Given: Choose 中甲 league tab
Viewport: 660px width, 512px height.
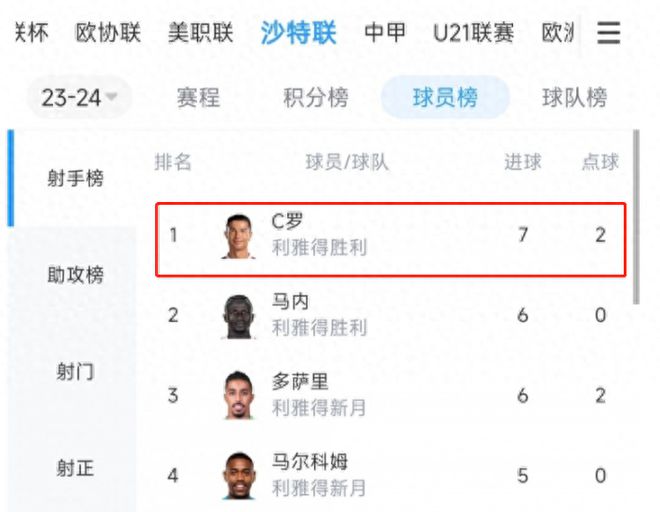Looking at the screenshot, I should pyautogui.click(x=385, y=32).
